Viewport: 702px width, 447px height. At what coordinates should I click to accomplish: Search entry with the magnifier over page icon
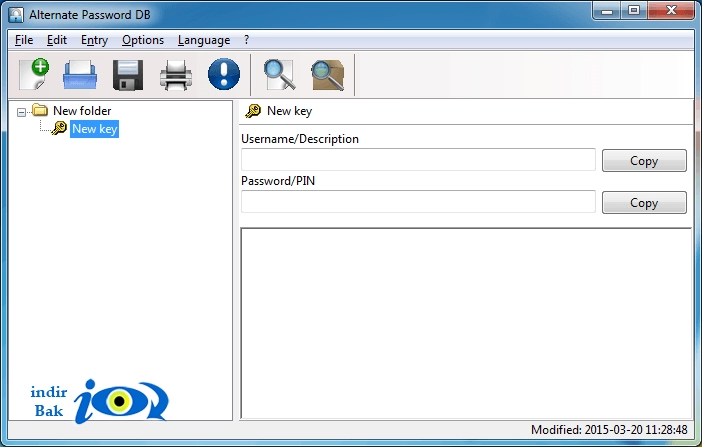(279, 75)
